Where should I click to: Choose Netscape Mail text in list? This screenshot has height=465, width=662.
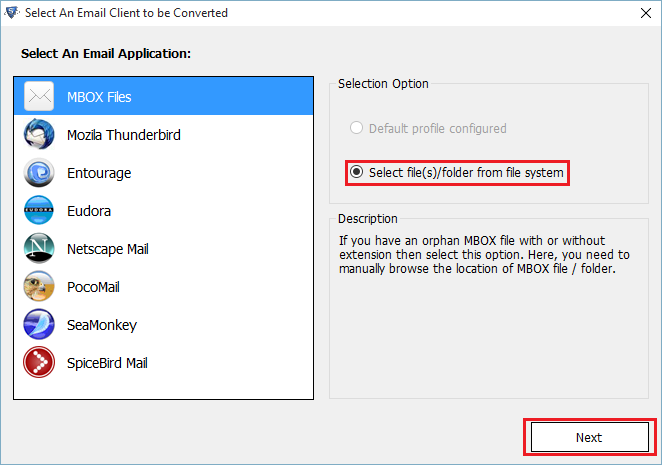tap(107, 249)
